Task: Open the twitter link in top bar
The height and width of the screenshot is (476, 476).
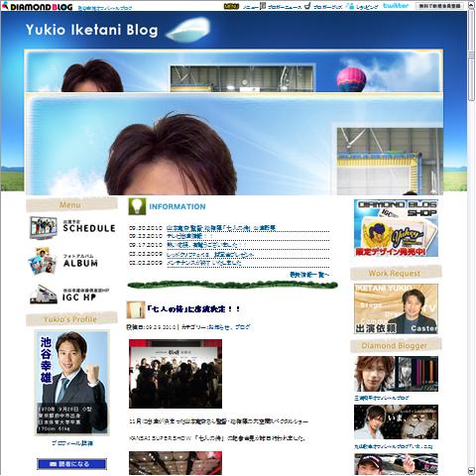Action: tap(396, 6)
